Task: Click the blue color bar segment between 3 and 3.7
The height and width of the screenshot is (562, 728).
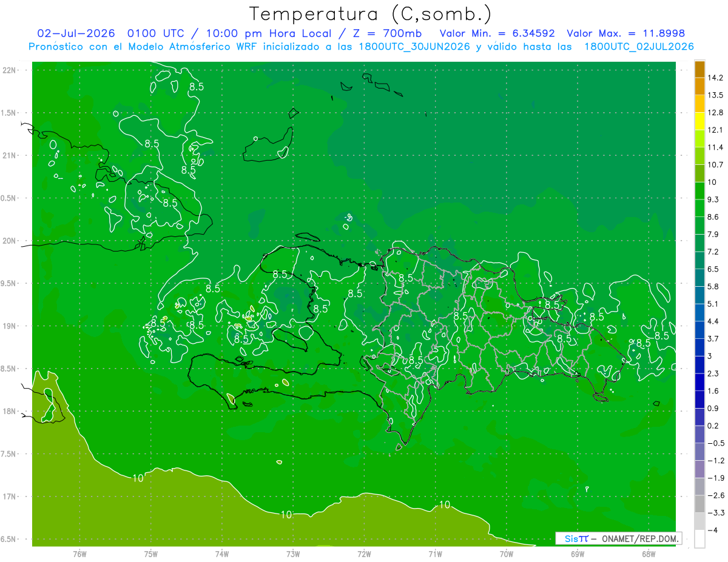Action: (x=699, y=347)
